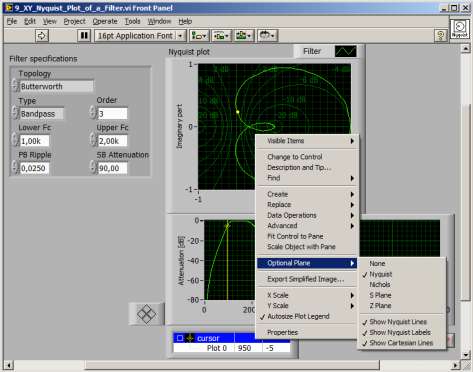The image size is (473, 372).
Task: Click the vertical scrollbar down arrow
Action: pyautogui.click(x=466, y=355)
